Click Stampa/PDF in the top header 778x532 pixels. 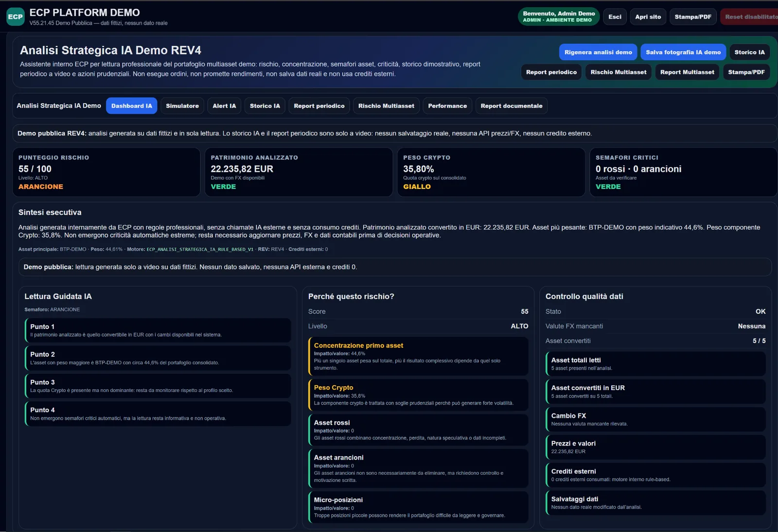point(692,17)
